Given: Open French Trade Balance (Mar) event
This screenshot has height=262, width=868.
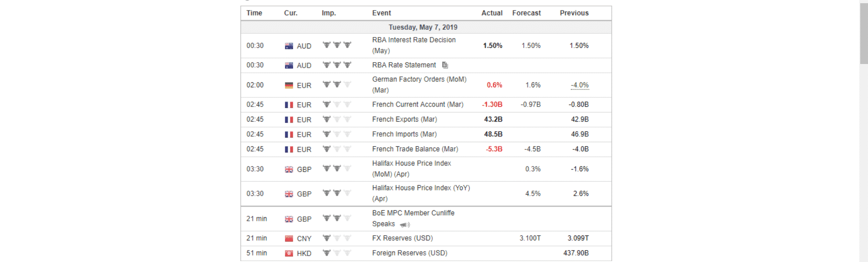Looking at the screenshot, I should pos(415,149).
